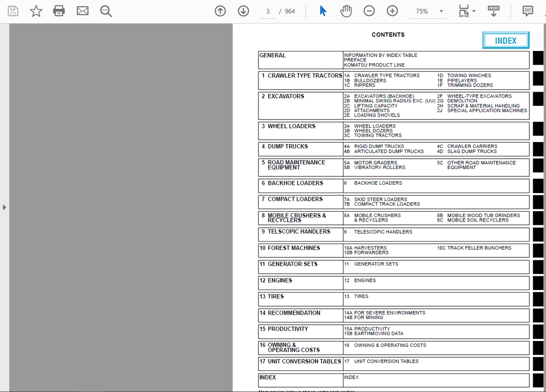
Task: Add bookmark with the star icon
Action: 36,11
